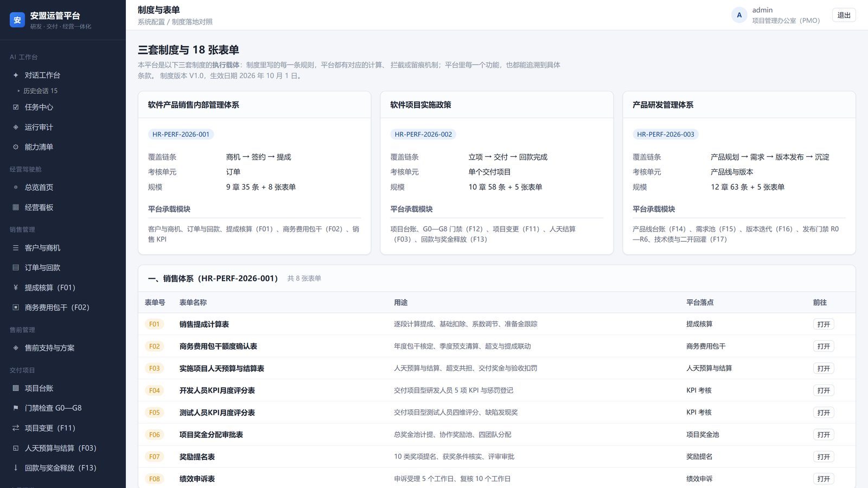
Task: Click the list icon beside 客户与商机
Action: (16, 248)
